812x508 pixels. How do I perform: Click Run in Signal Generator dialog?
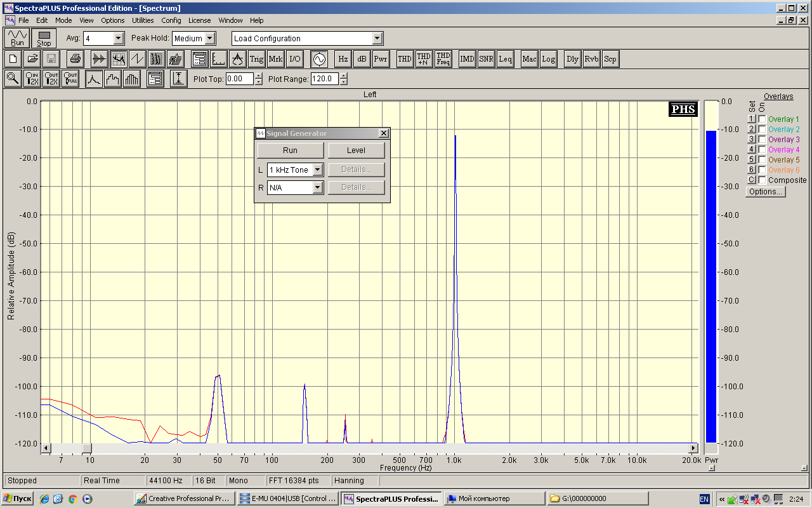tap(290, 150)
